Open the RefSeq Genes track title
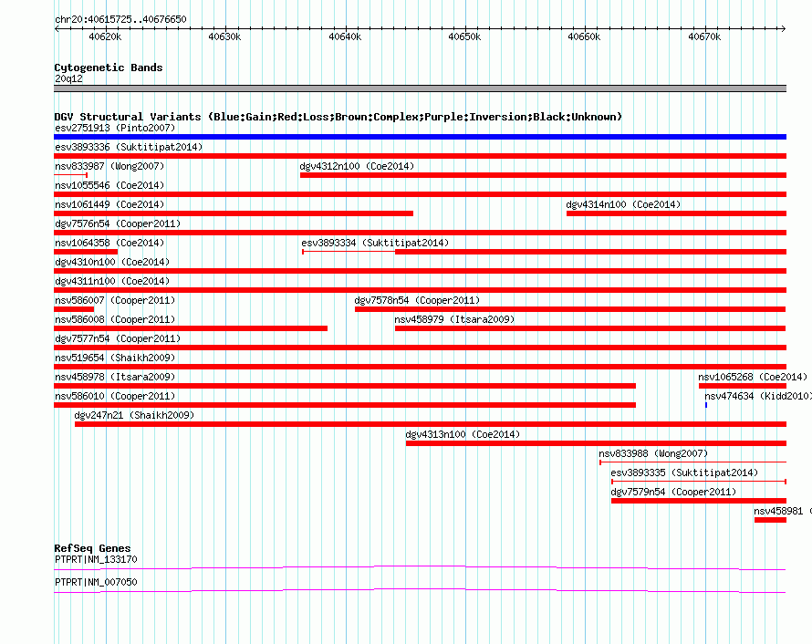 93,548
